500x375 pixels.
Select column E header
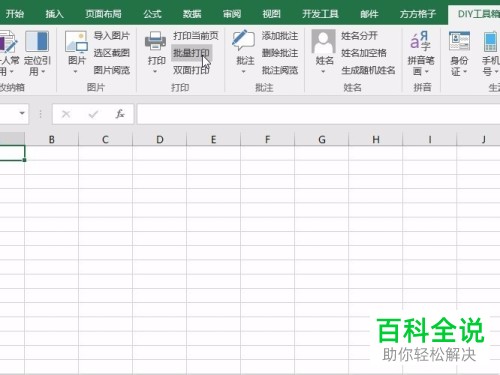point(214,139)
